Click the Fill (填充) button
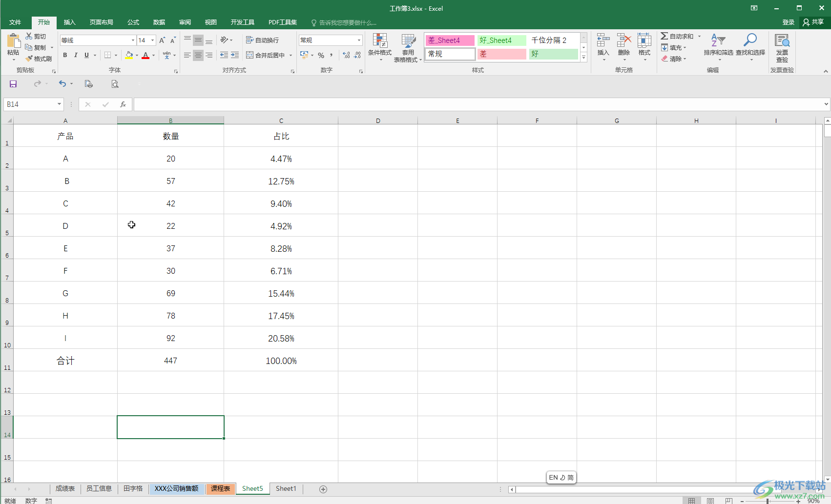 point(674,47)
